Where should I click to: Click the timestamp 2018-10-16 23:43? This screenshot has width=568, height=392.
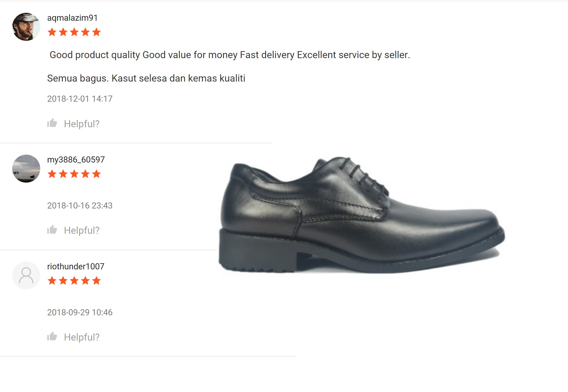pyautogui.click(x=80, y=205)
